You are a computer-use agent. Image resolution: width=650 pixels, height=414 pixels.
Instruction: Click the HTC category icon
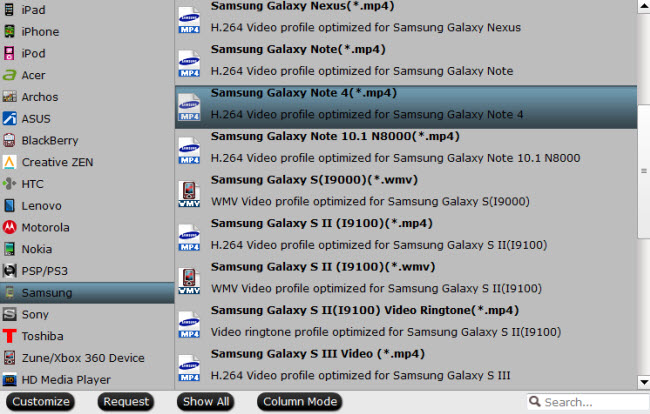9,184
